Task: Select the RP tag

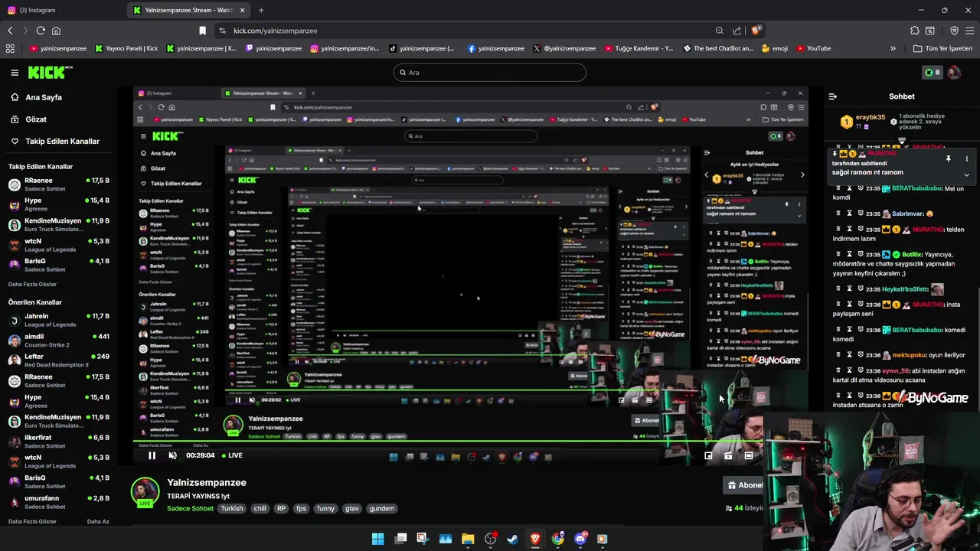Action: [281, 509]
